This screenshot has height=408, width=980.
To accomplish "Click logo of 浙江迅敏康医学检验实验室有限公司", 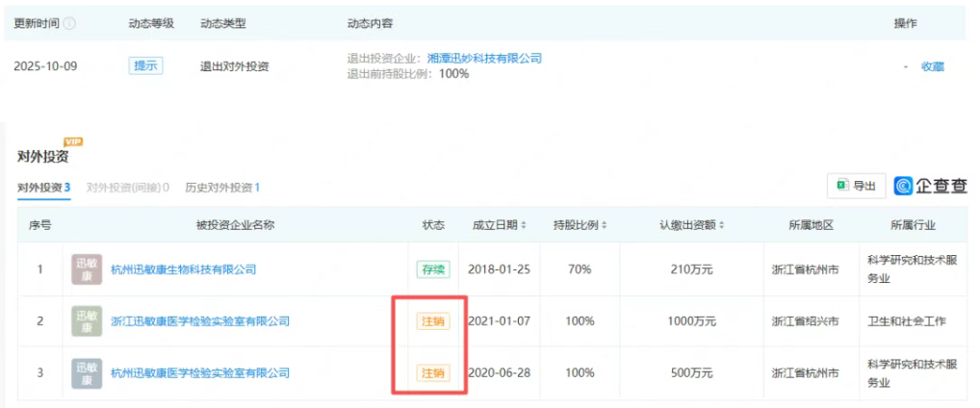I will click(x=87, y=321).
